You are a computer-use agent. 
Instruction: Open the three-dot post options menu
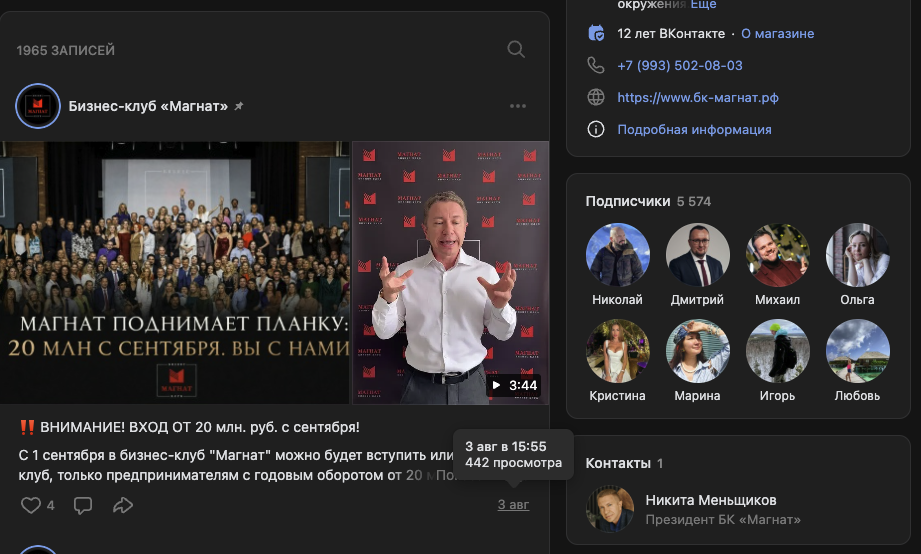click(517, 106)
